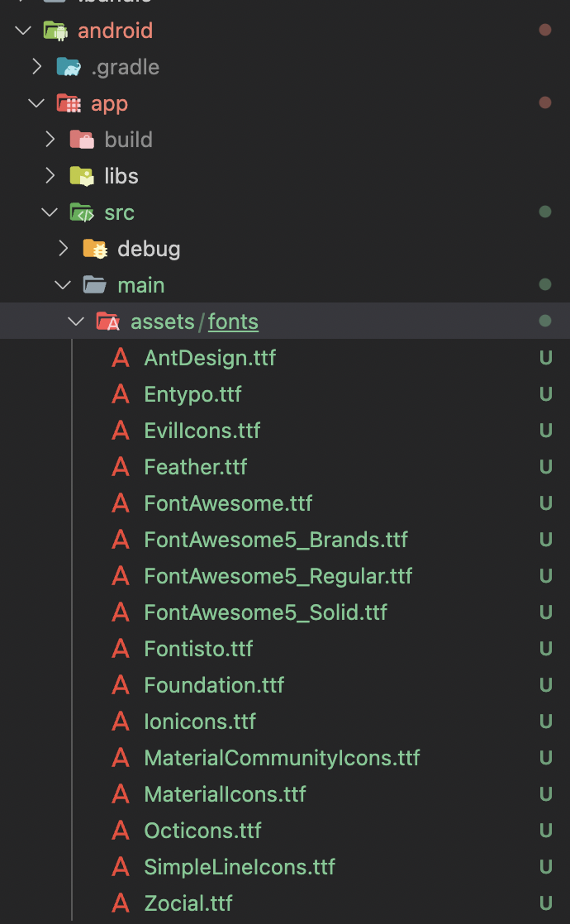Open MaterialIcons.ttf file
Image resolution: width=570 pixels, height=924 pixels.
click(x=225, y=794)
